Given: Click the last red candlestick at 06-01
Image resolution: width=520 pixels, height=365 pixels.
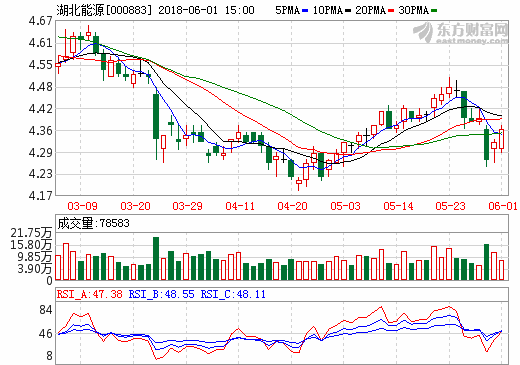Looking at the screenshot, I should [x=502, y=139].
